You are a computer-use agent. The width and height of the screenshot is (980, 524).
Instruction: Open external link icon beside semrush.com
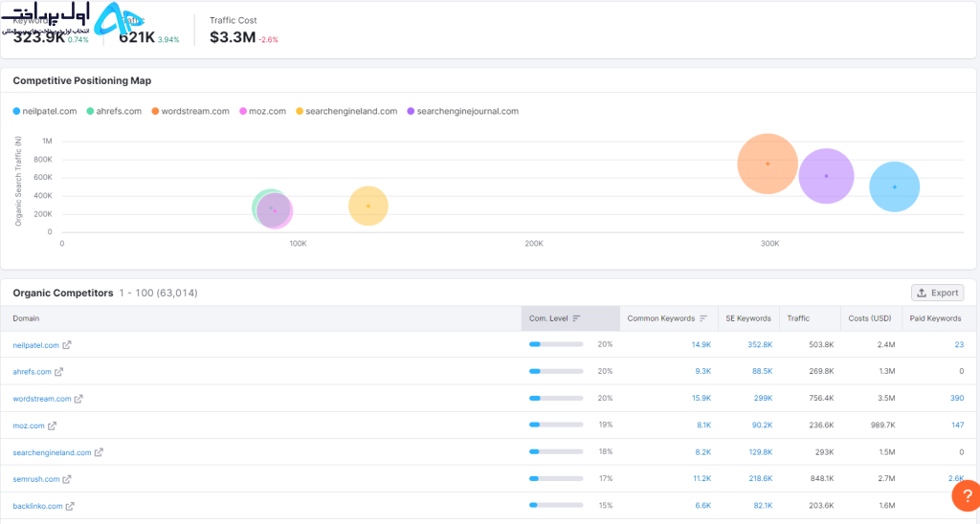point(67,480)
